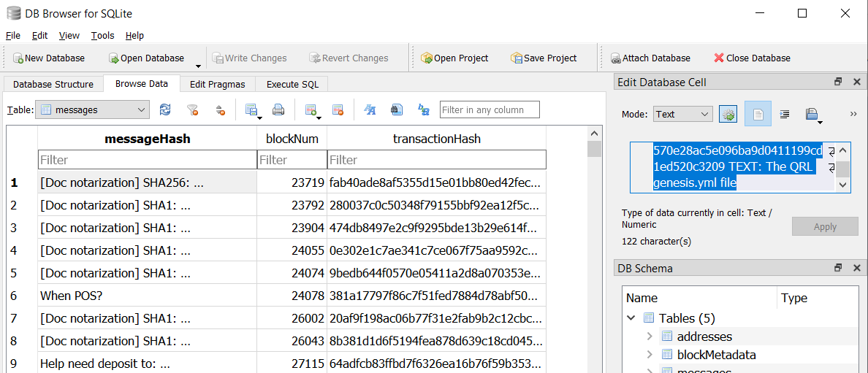Select the 'When POS?' message cell
This screenshot has width=868, height=373.
(148, 296)
